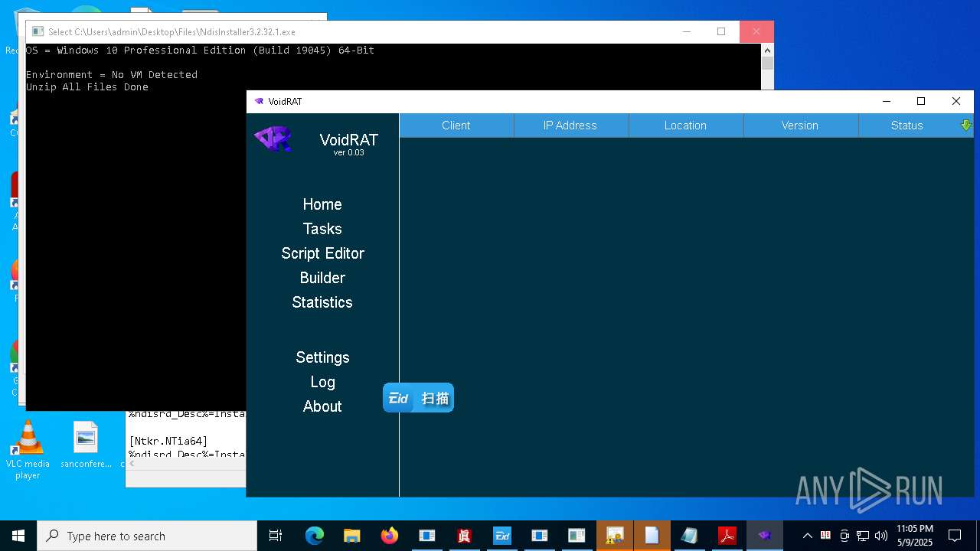
Task: Minimize the VoidRAT window
Action: click(x=887, y=101)
